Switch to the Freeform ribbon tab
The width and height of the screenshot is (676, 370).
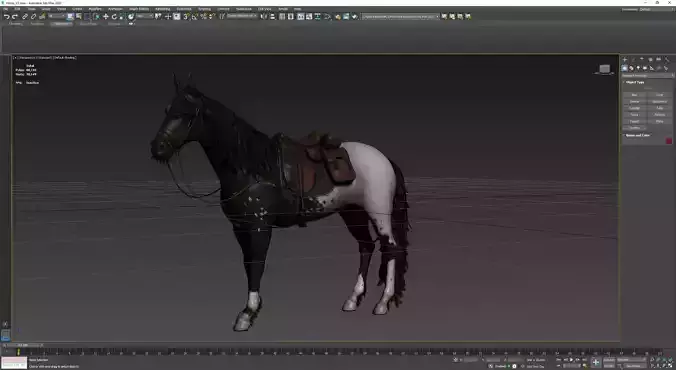[x=38, y=24]
